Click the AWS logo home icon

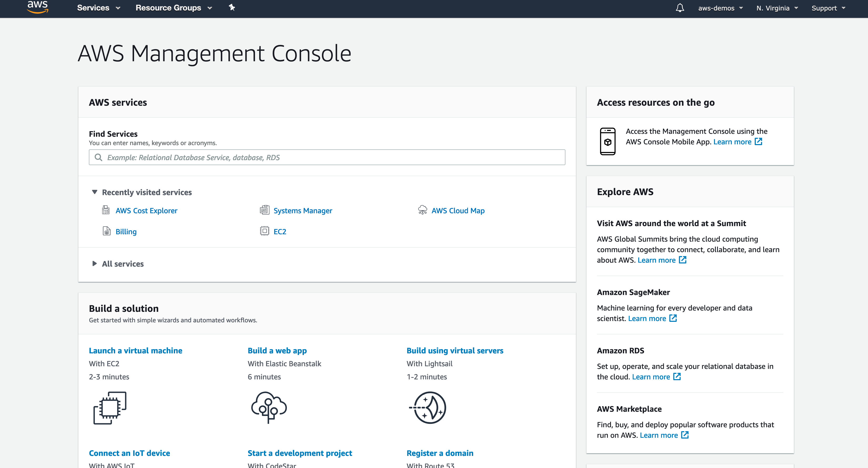click(37, 7)
